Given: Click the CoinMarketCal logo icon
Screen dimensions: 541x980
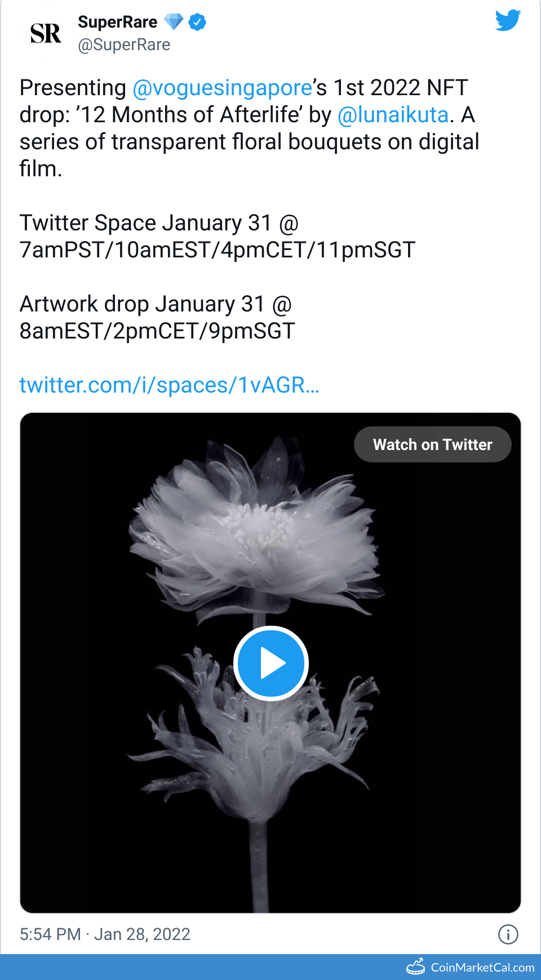Looking at the screenshot, I should 416,967.
